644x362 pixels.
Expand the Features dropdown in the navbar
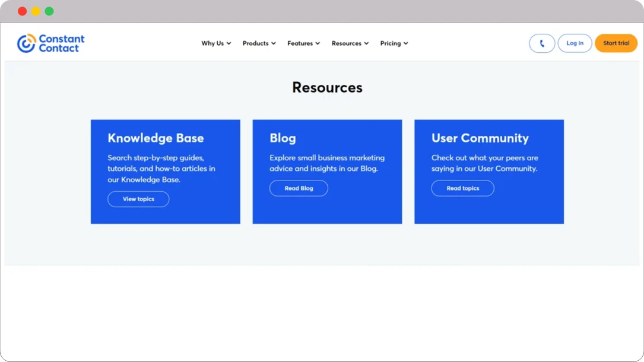click(x=303, y=43)
